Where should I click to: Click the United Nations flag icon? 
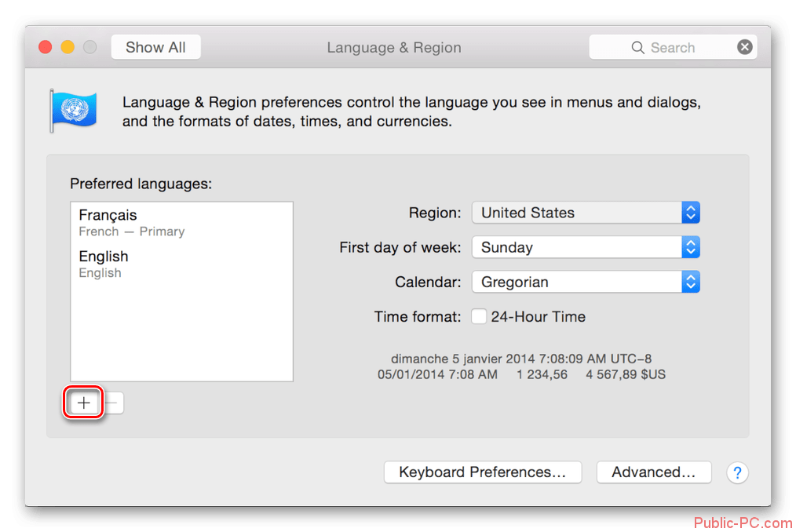tap(73, 111)
